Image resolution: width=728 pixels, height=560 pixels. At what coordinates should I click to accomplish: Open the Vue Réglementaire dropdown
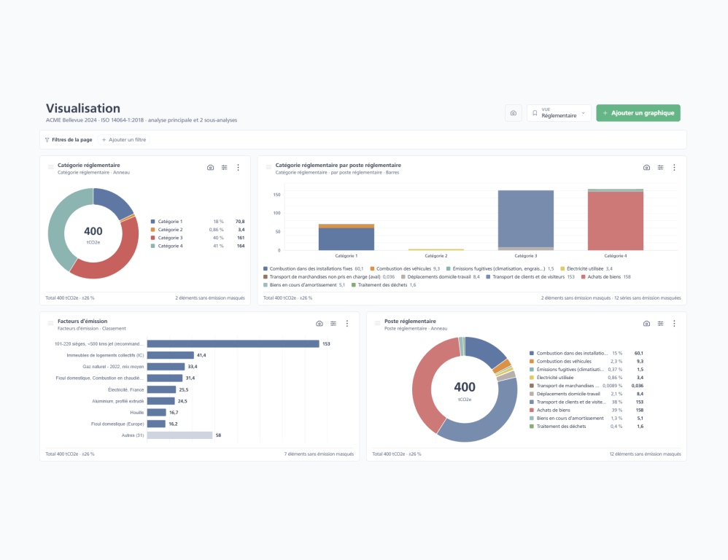click(559, 113)
